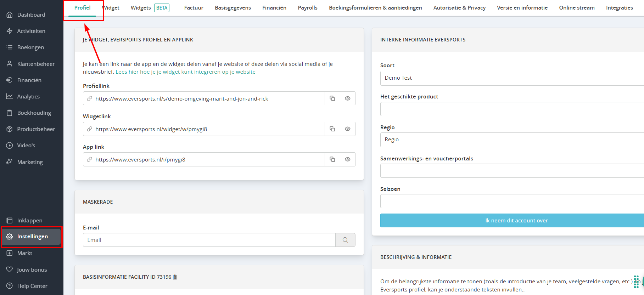Click the Boekingen list icon
This screenshot has height=295, width=644.
10,47
